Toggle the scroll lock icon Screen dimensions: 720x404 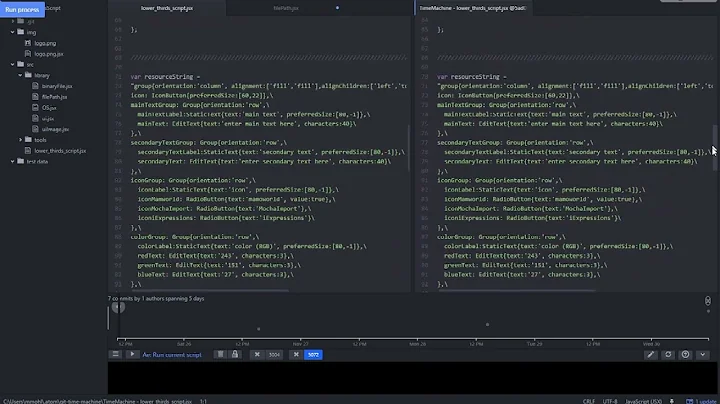click(235, 354)
